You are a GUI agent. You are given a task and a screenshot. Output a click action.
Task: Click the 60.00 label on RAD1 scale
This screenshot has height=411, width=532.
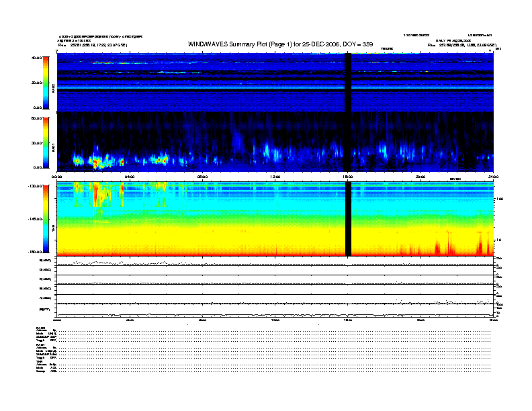tap(36, 118)
